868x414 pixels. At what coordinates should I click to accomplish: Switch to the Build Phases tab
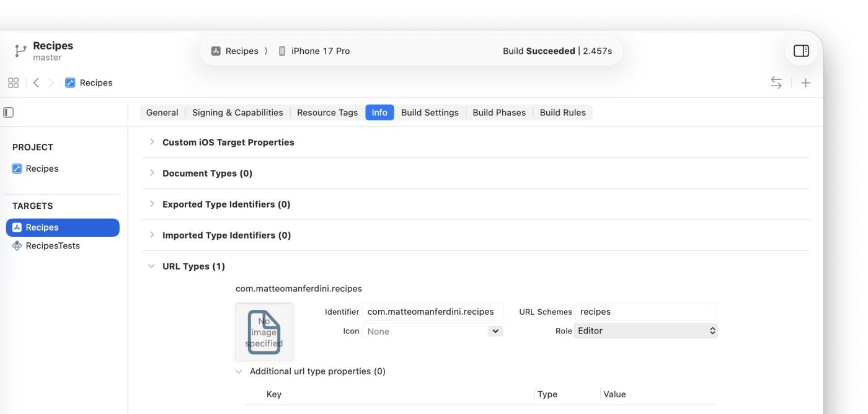pyautogui.click(x=499, y=112)
